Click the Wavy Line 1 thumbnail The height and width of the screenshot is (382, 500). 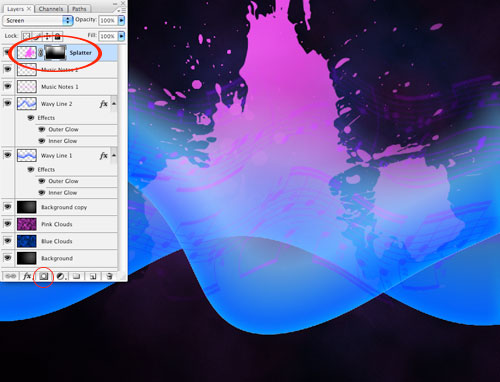click(x=27, y=155)
